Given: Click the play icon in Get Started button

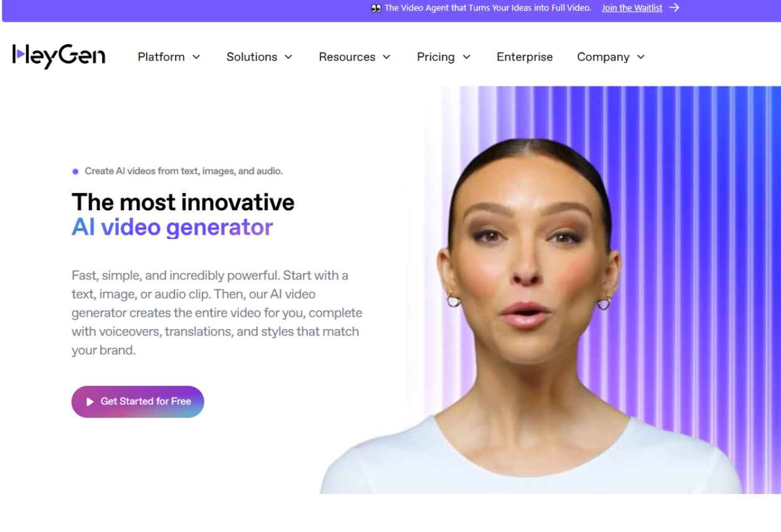Looking at the screenshot, I should pyautogui.click(x=90, y=402).
